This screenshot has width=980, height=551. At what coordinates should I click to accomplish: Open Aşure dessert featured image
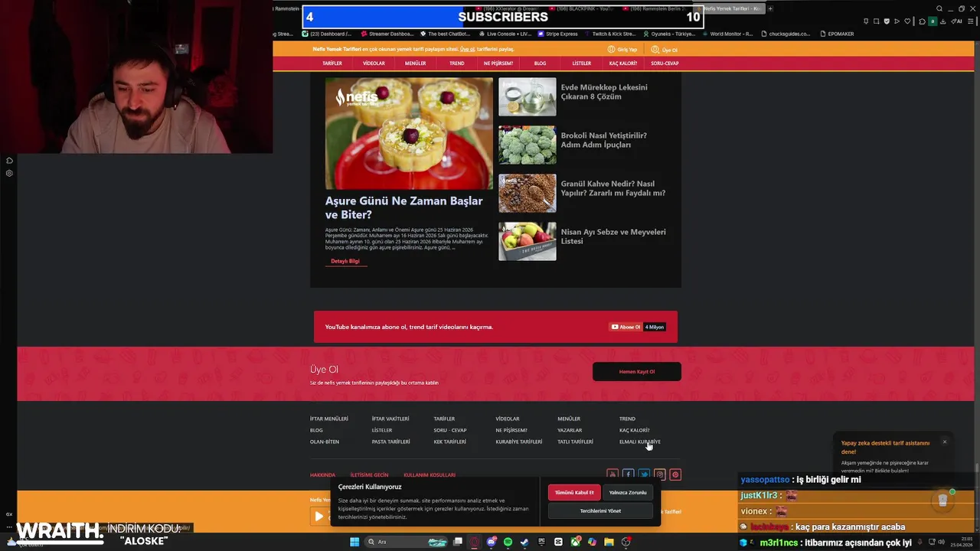[409, 133]
